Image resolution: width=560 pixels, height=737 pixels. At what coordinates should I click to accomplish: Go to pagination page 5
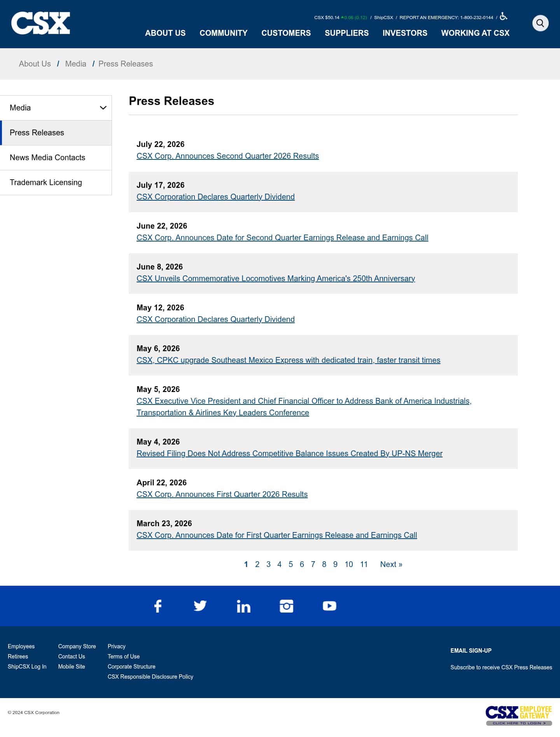tap(290, 564)
